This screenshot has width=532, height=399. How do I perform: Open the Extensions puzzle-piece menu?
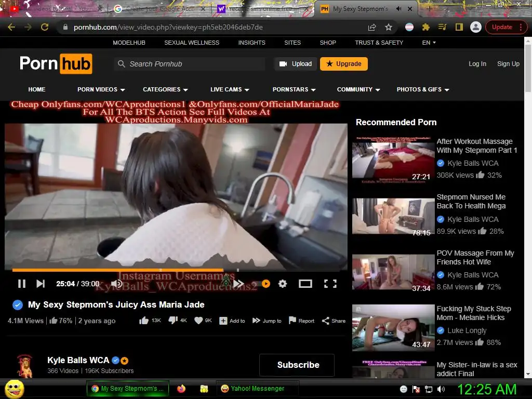click(426, 27)
